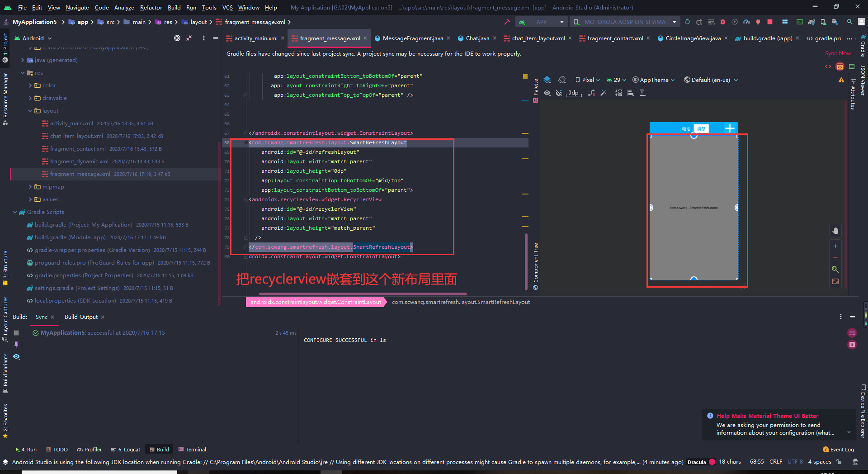This screenshot has height=474, width=868.
Task: Open the layout warning triangle icon
Action: [x=841, y=80]
